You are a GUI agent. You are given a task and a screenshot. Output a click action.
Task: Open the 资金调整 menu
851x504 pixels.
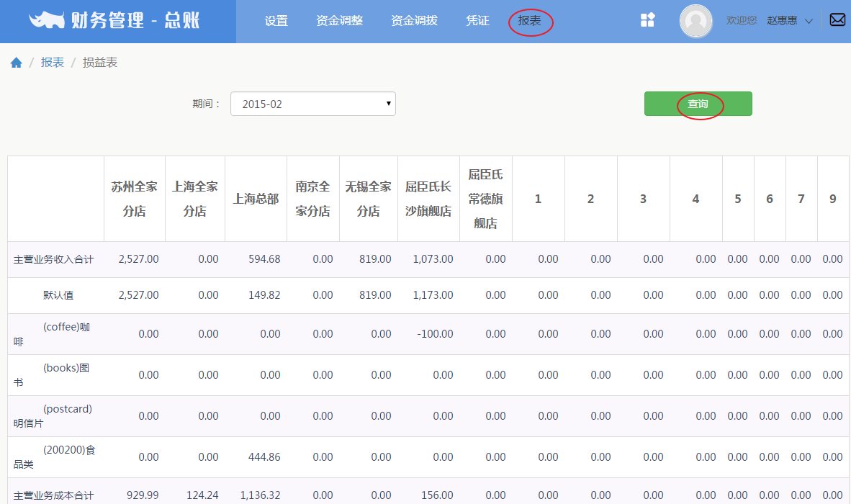point(340,21)
